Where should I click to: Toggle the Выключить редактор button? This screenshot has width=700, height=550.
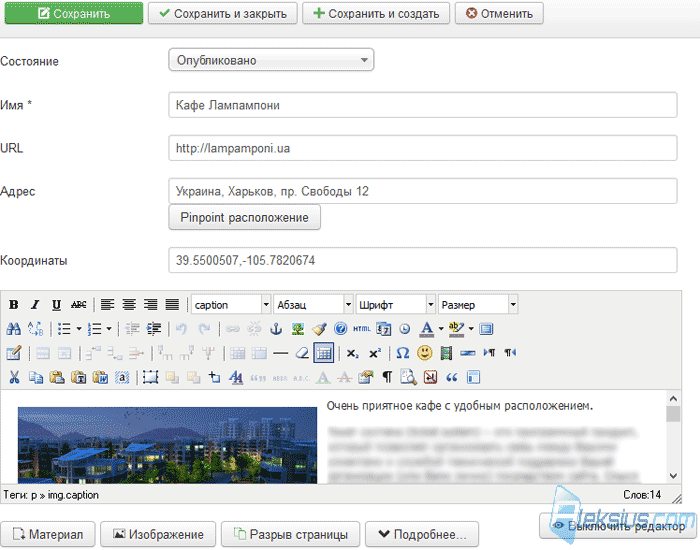click(x=618, y=526)
